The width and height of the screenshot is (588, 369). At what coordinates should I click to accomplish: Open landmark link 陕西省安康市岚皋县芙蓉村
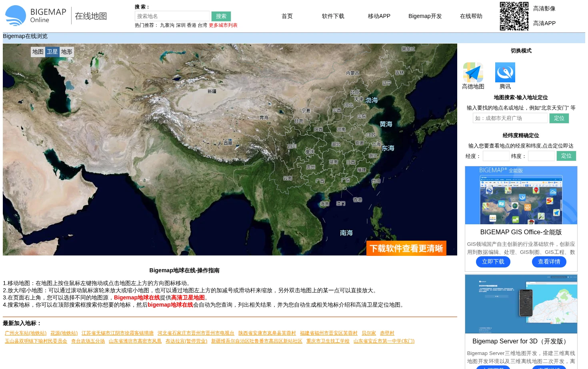pyautogui.click(x=267, y=333)
